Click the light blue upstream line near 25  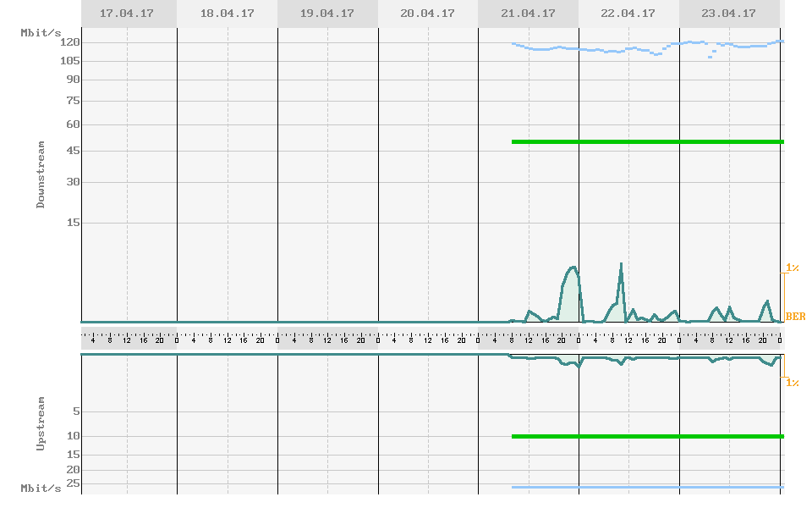pos(647,487)
